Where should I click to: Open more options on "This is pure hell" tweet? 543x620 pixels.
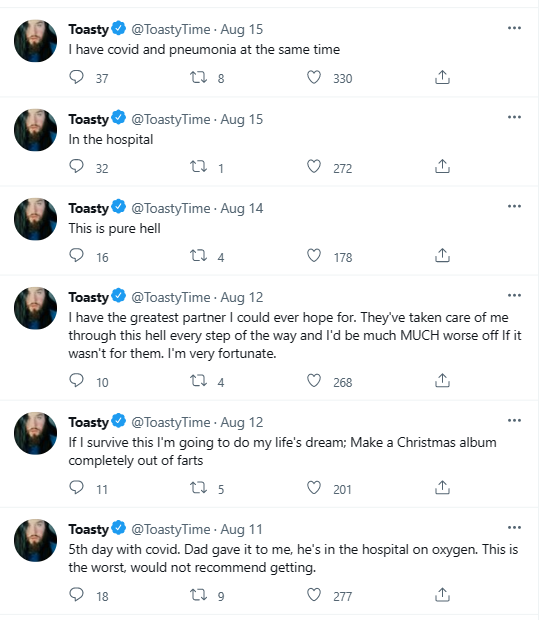point(514,206)
